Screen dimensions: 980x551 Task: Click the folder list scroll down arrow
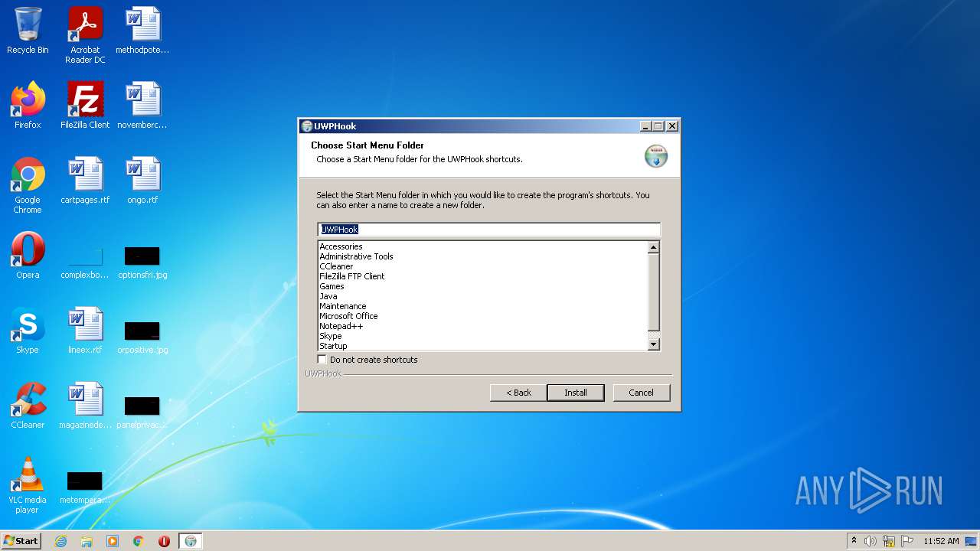point(654,344)
